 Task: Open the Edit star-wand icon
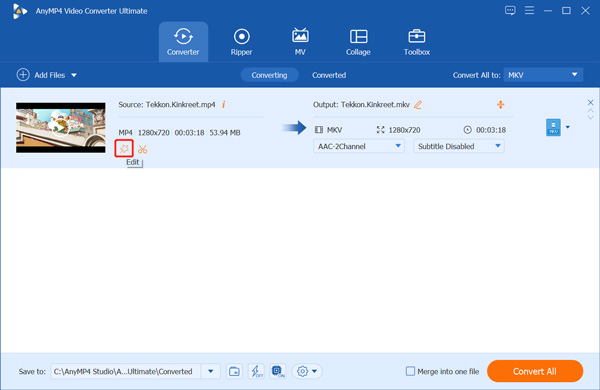124,148
